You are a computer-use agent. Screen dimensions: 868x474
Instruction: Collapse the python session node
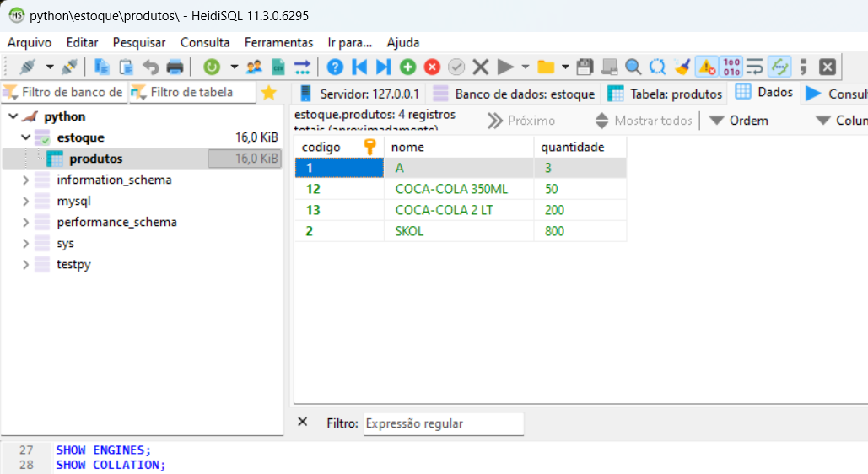[13, 116]
